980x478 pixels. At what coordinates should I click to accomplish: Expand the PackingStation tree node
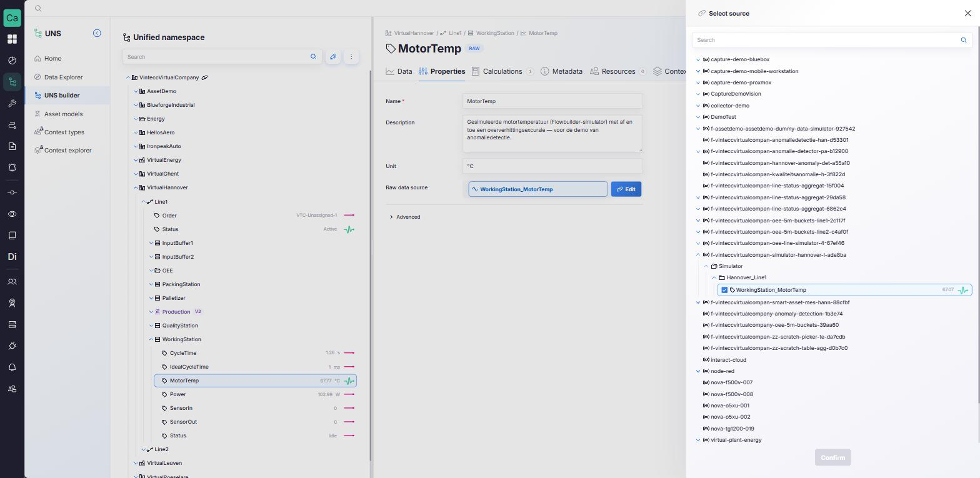(x=151, y=284)
